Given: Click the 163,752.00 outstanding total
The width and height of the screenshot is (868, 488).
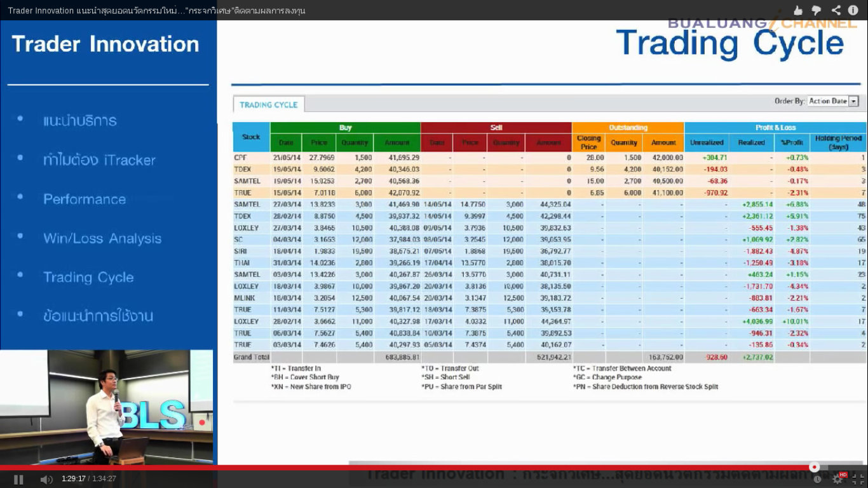Looking at the screenshot, I should coord(665,358).
